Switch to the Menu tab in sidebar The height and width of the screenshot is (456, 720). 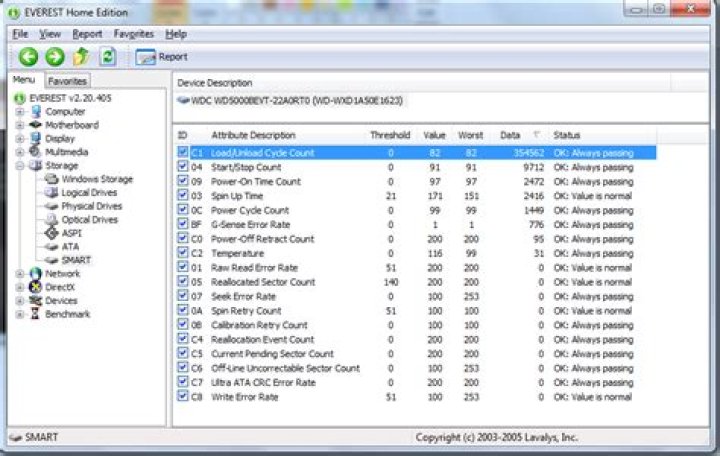[x=24, y=80]
